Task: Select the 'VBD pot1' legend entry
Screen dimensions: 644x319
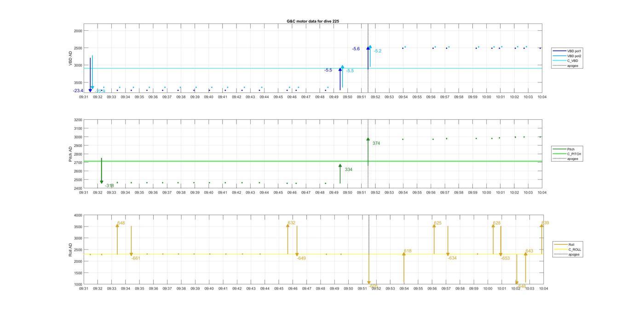Action: (567, 51)
